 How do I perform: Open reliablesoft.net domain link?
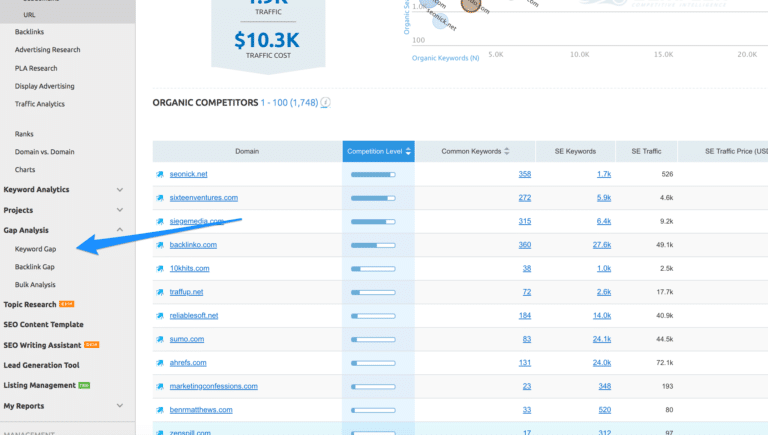click(194, 315)
